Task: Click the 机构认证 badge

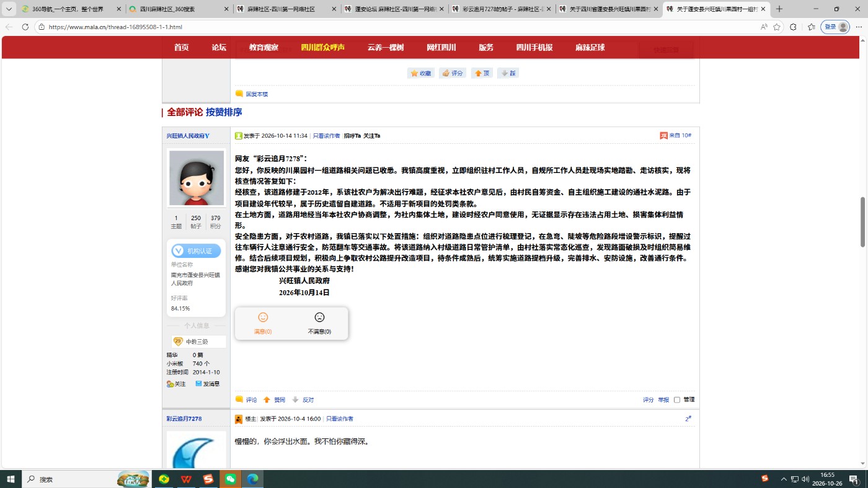Action: pos(196,251)
